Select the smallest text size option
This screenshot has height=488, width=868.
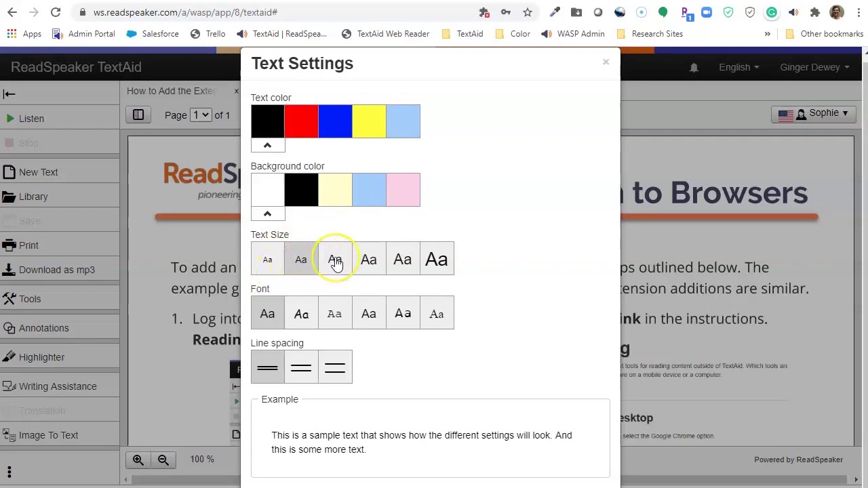click(268, 259)
